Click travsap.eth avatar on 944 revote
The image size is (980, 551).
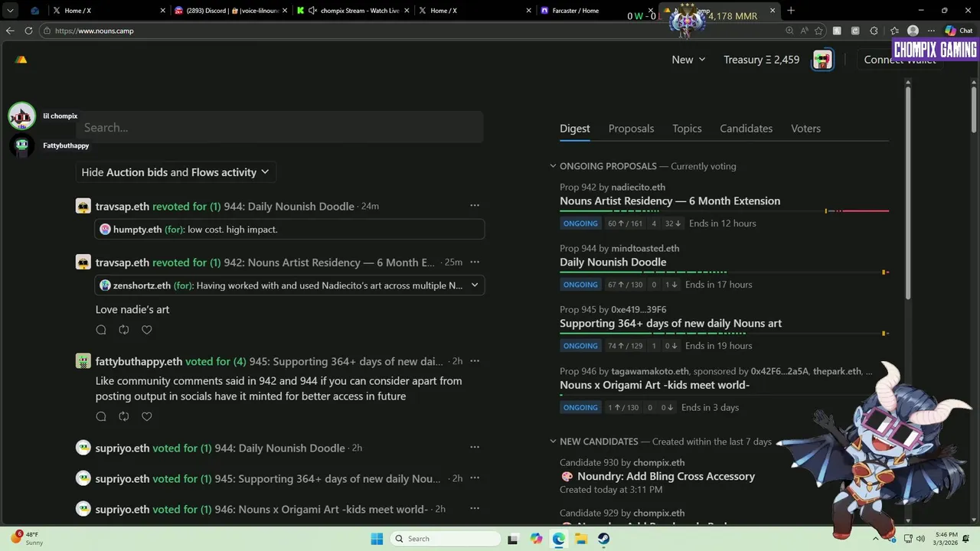coord(83,206)
